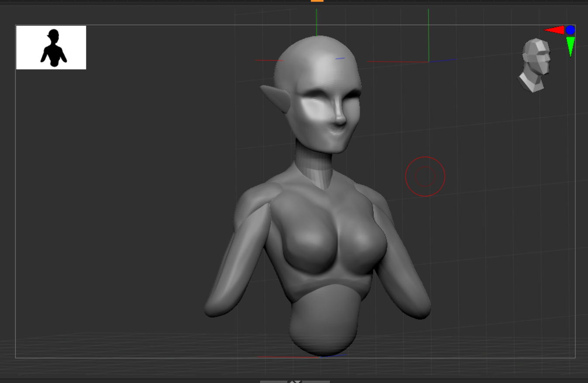Click the red brush cursor circle
Screen dimensions: 588x383
pos(425,176)
